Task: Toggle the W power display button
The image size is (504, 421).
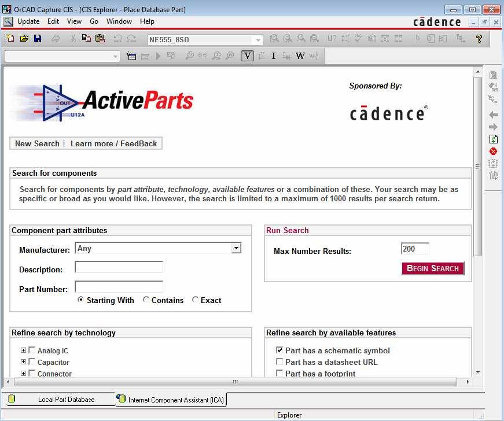Action: point(300,56)
